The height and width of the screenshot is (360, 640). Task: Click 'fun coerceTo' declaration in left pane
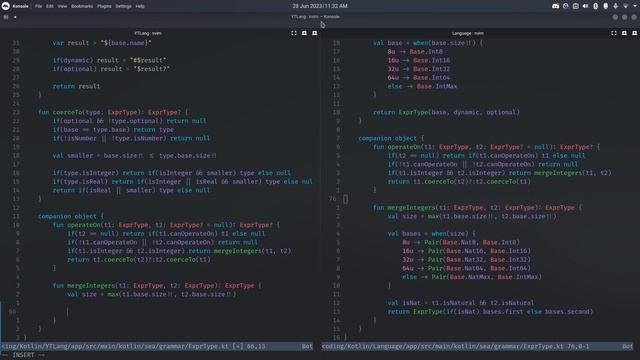[x=113, y=112]
